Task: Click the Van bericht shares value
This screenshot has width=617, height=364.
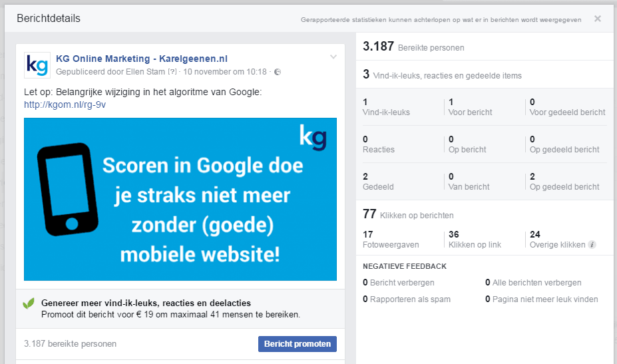Action: tap(469, 182)
